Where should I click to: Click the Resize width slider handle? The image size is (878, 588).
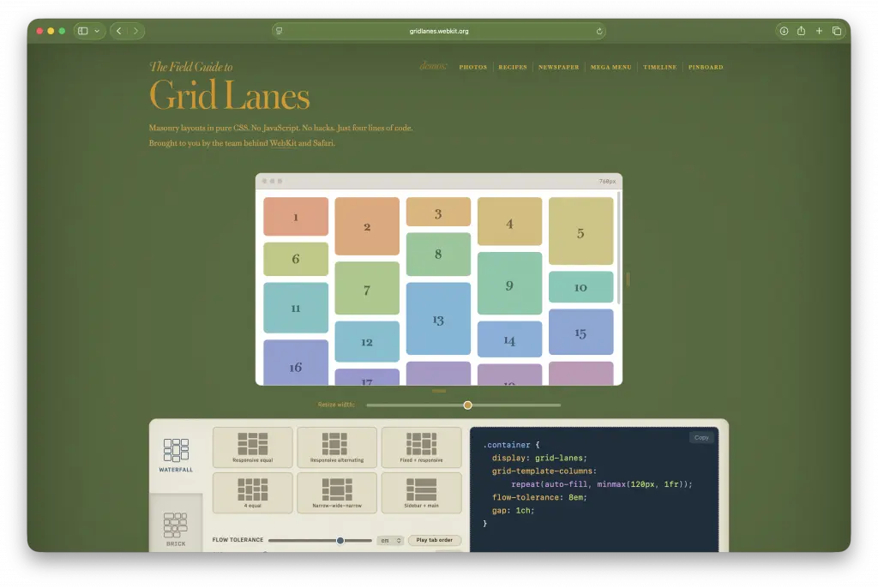point(467,405)
